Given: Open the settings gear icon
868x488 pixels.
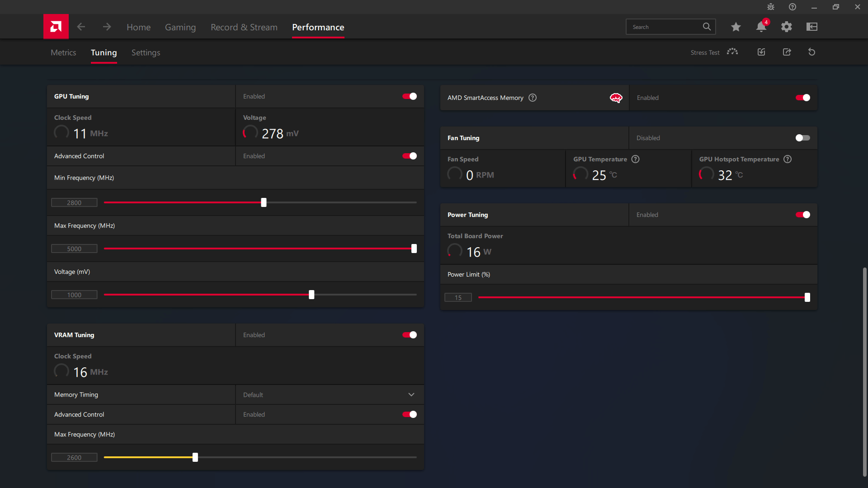Looking at the screenshot, I should [x=787, y=27].
